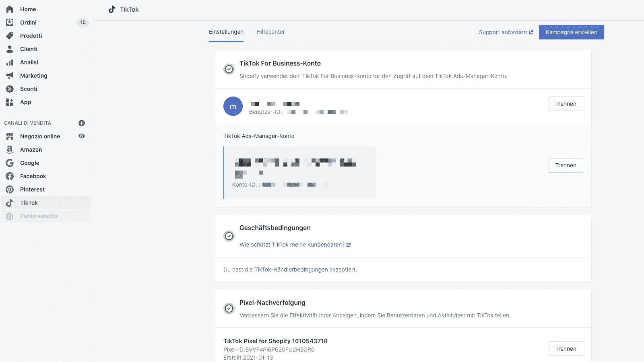Click the Facebook logo icon
Image resolution: width=644 pixels, height=362 pixels.
coord(10,176)
